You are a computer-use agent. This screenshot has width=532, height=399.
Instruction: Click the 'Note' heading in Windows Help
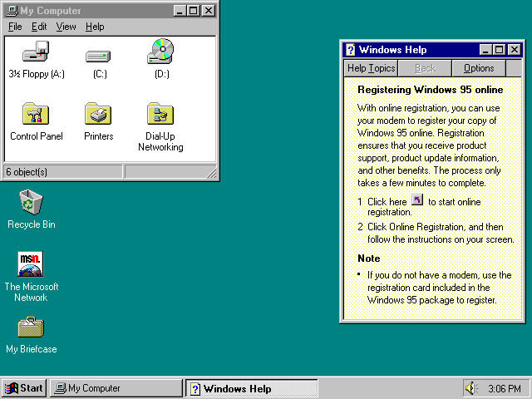point(369,259)
